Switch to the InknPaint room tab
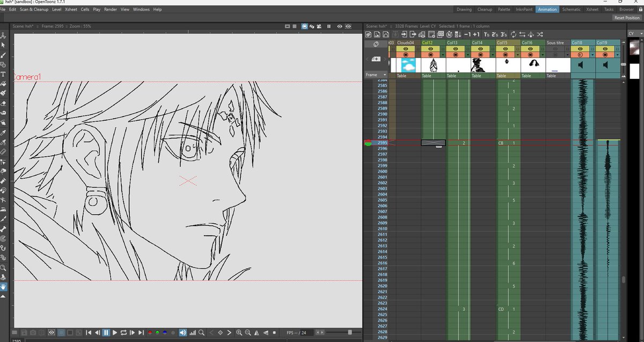The image size is (644, 342). [x=524, y=9]
